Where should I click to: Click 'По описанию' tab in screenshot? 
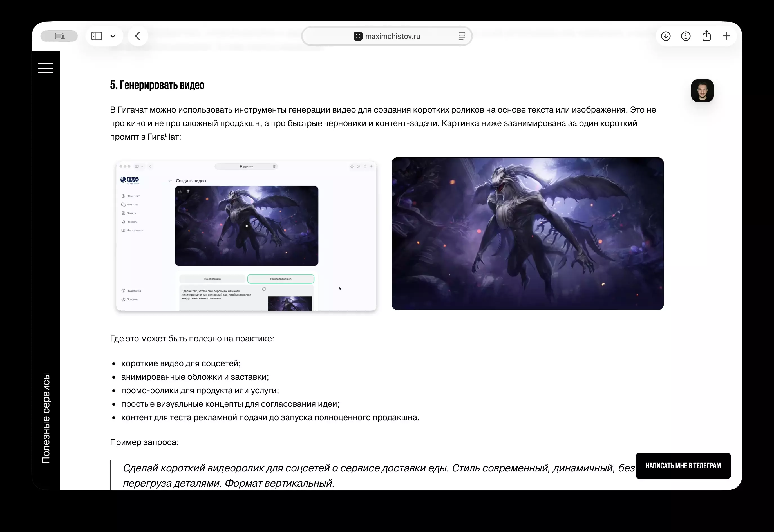click(x=212, y=279)
